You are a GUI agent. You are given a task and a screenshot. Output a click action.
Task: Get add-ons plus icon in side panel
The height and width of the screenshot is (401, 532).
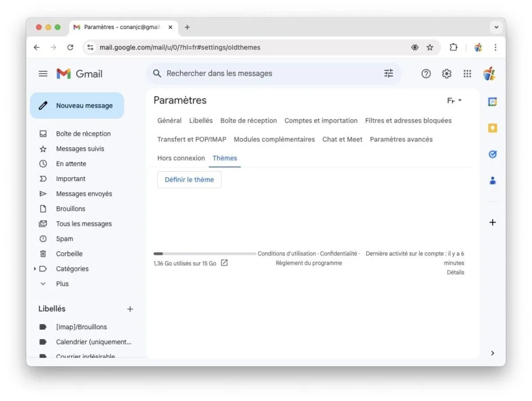click(493, 223)
